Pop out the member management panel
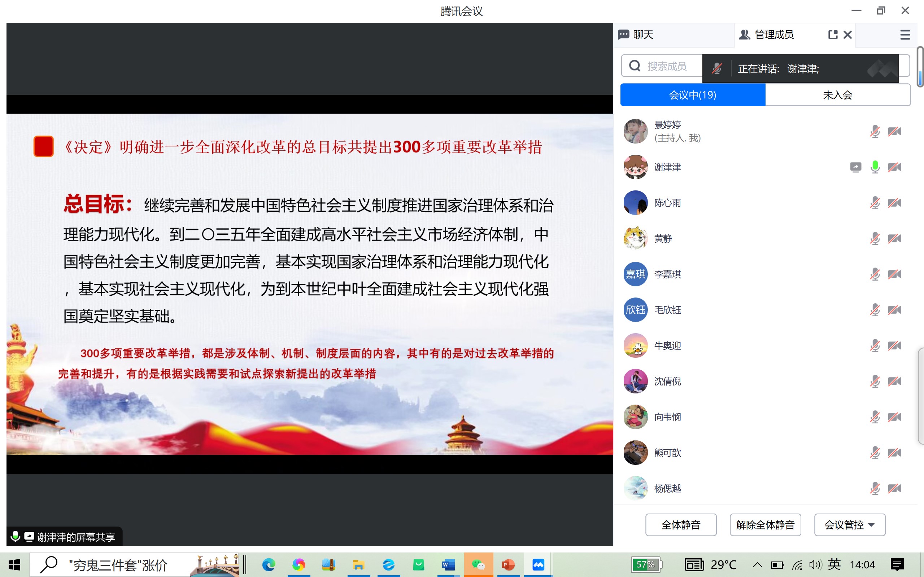The width and height of the screenshot is (924, 577). point(833,35)
